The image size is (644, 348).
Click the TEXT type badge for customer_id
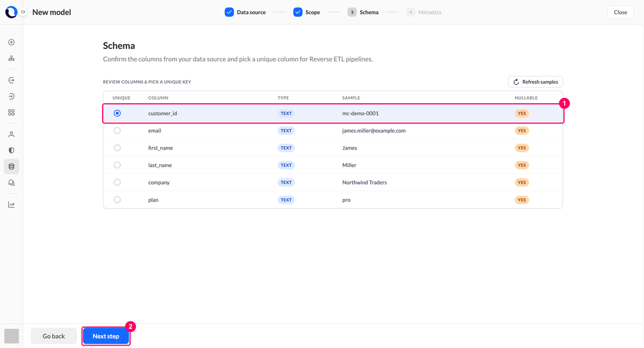(286, 113)
